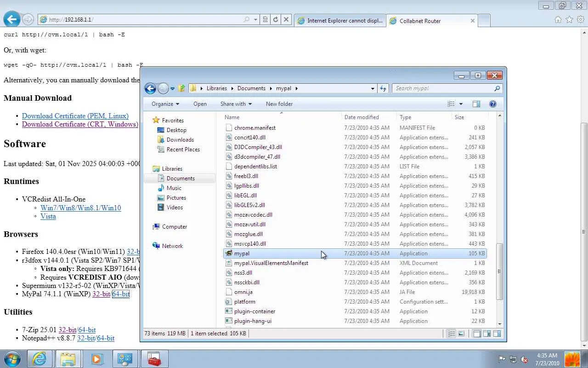This screenshot has width=588, height=368.
Task: Click the red toolbox taskbar icon
Action: [154, 359]
